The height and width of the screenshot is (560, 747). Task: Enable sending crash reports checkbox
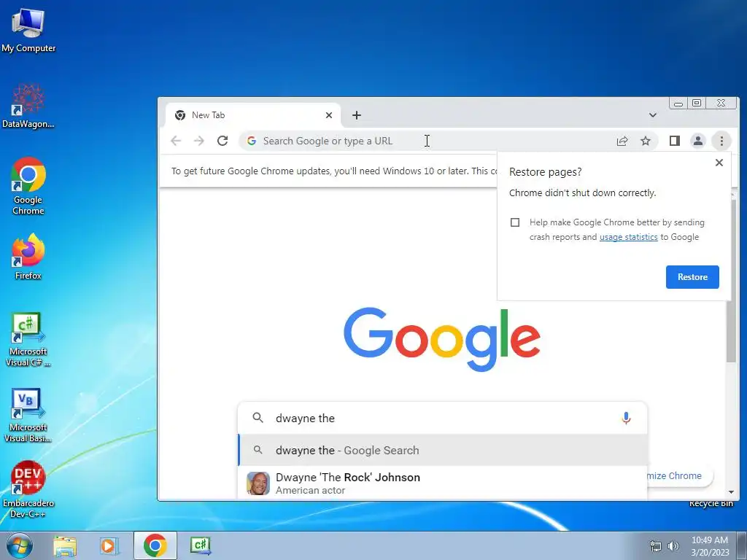[x=515, y=222]
